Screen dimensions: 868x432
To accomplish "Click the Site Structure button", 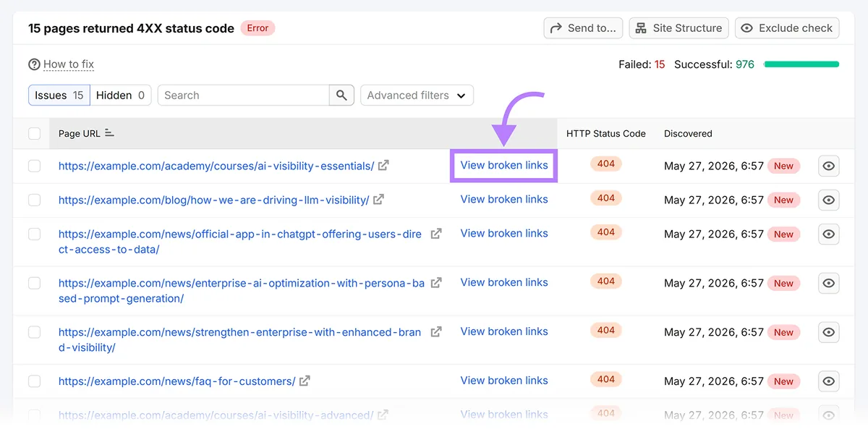I will tap(678, 28).
